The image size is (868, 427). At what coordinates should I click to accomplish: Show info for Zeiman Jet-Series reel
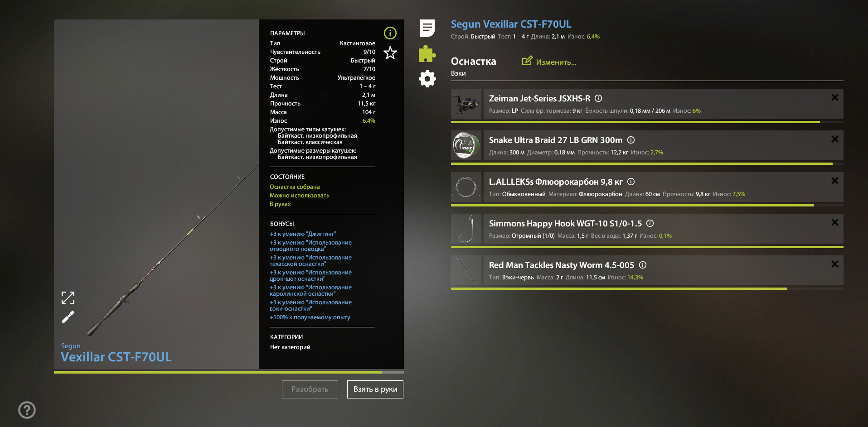598,98
